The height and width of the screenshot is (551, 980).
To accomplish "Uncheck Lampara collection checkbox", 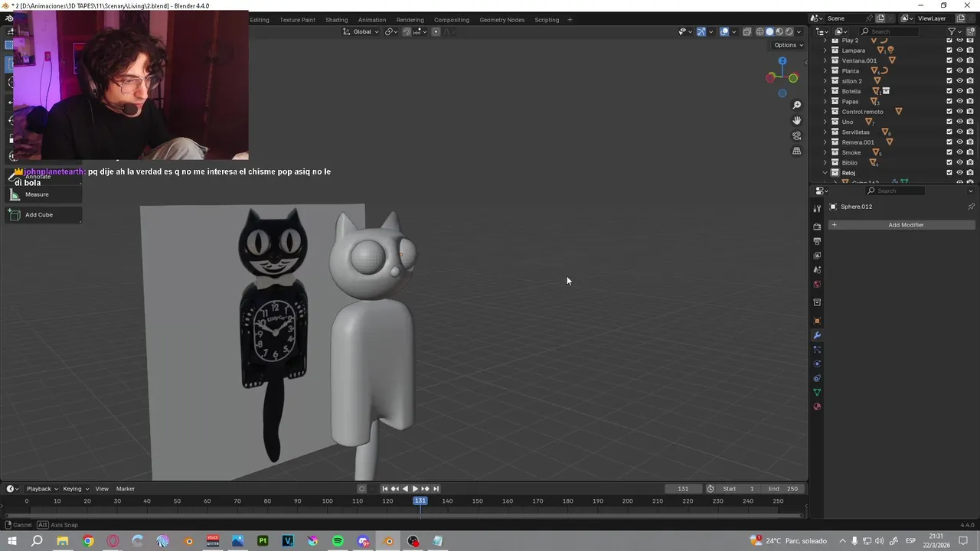I will pyautogui.click(x=949, y=51).
